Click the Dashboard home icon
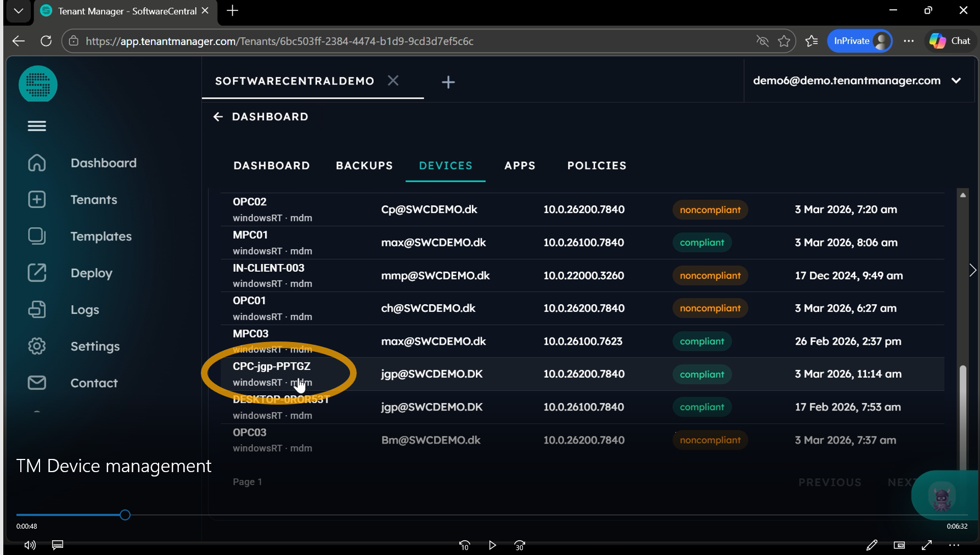 click(x=37, y=163)
